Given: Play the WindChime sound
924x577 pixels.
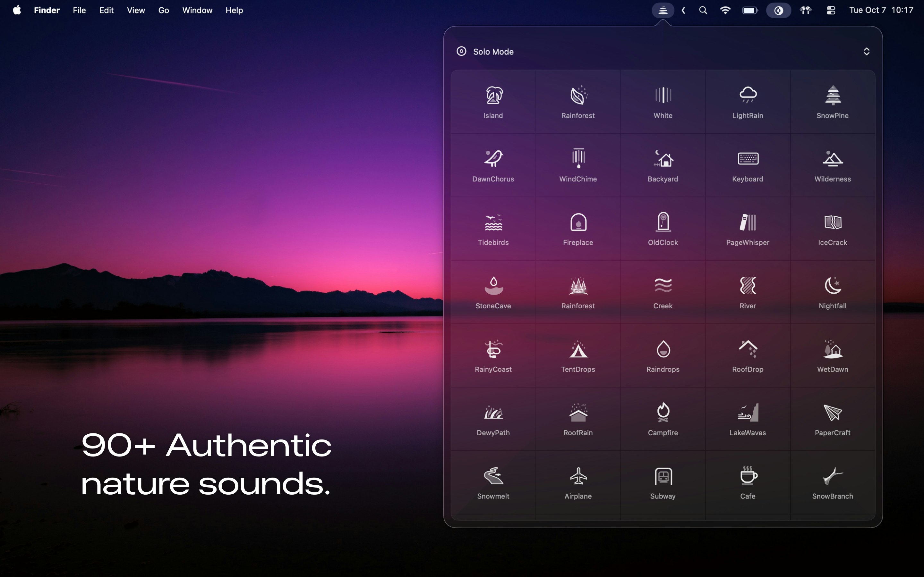Looking at the screenshot, I should pos(578,159).
